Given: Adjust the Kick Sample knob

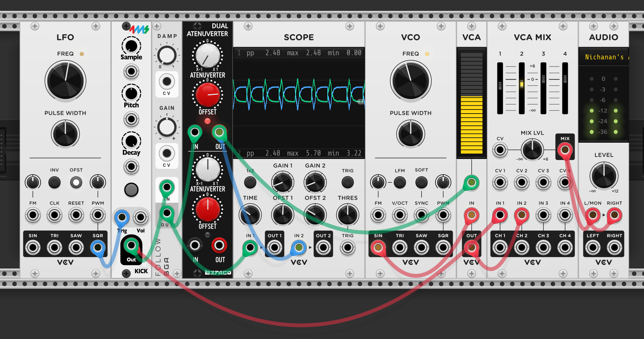Looking at the screenshot, I should [131, 45].
